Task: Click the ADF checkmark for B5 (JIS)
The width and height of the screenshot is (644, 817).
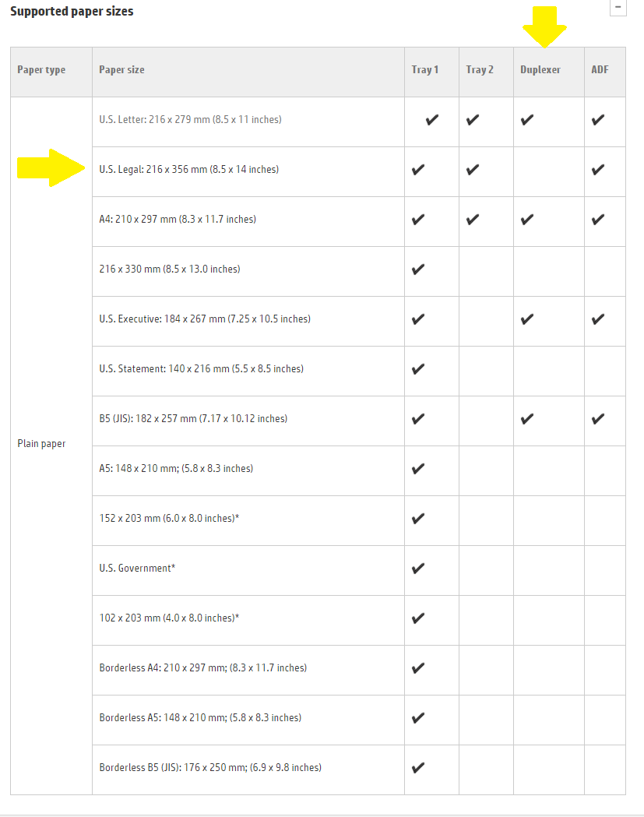Action: (598, 419)
